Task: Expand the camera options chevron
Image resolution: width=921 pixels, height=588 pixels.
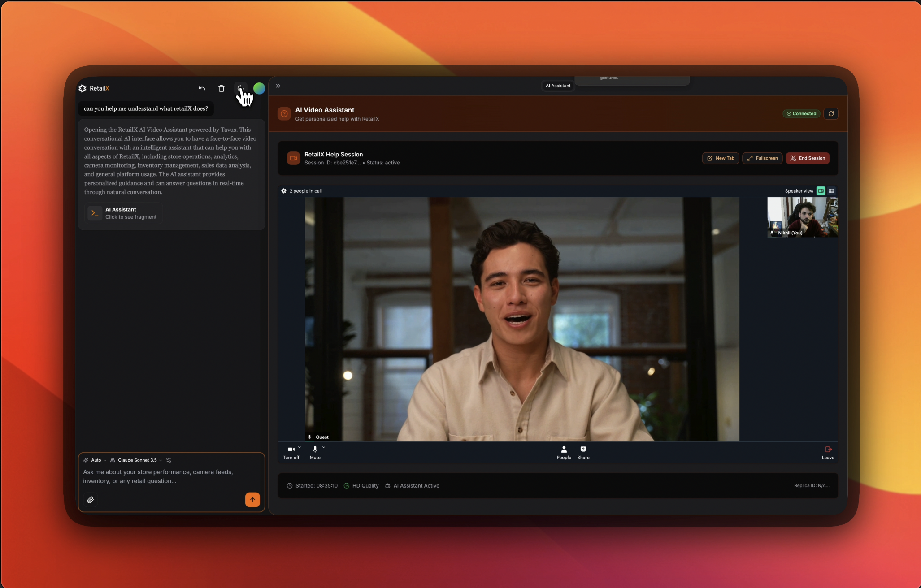Action: (x=300, y=447)
